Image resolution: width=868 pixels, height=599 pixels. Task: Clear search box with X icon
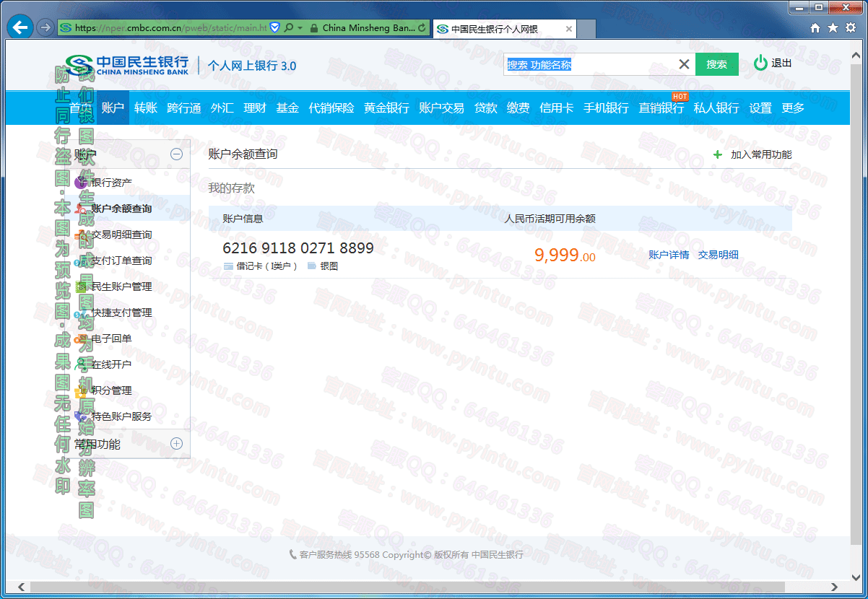click(684, 64)
